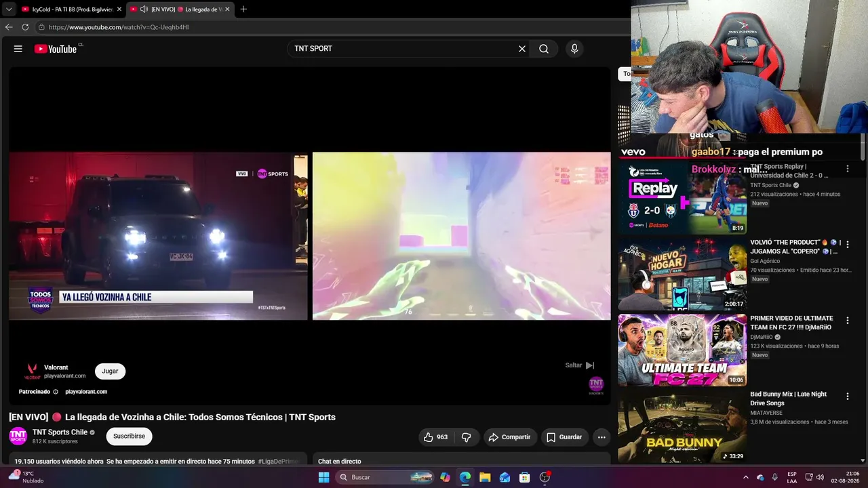
Task: View site information next to the URL
Action: tap(41, 27)
